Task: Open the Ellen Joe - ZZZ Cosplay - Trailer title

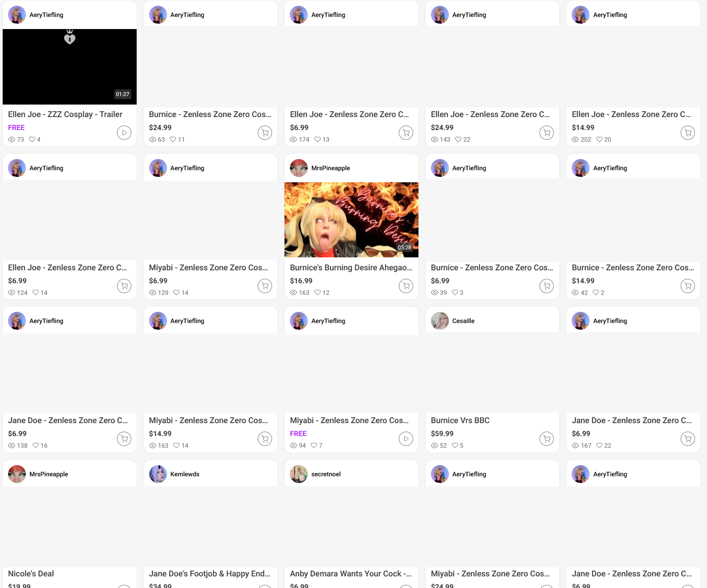Action: (65, 114)
